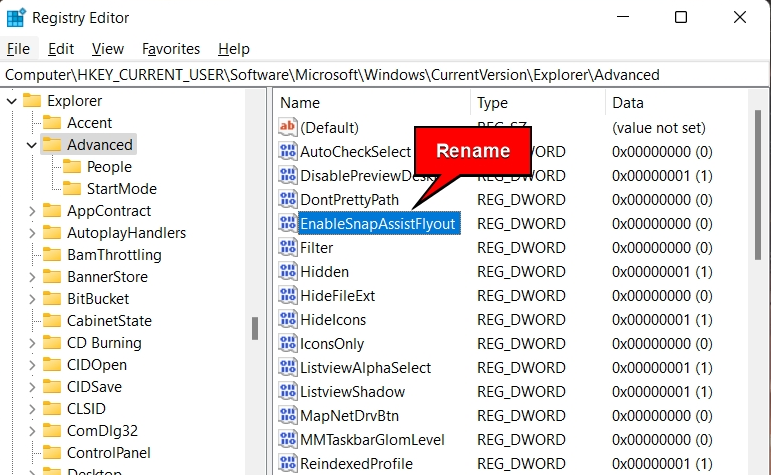
Task: Select the ControlPanel folder icon
Action: [52, 452]
